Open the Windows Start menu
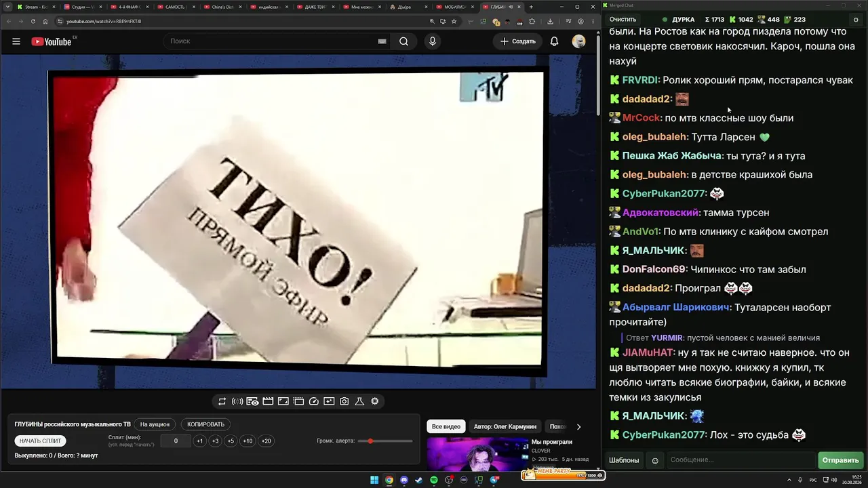868x488 pixels. (x=374, y=480)
